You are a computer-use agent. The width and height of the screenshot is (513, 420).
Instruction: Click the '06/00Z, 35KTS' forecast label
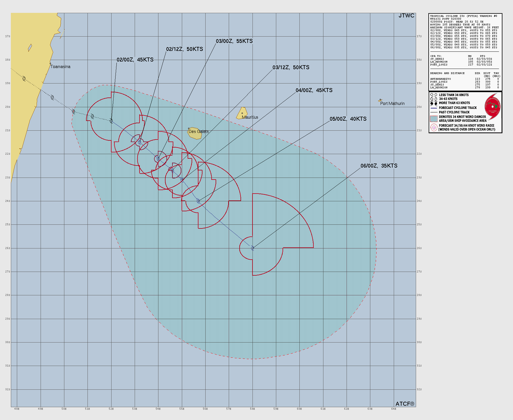coord(379,166)
